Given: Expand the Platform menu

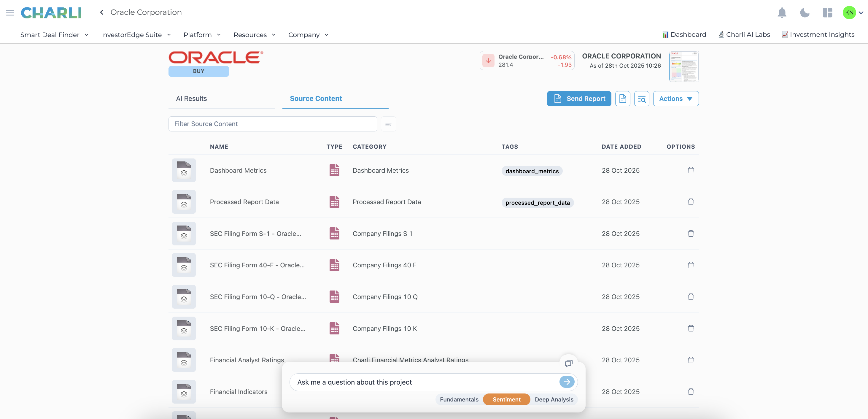Looking at the screenshot, I should (202, 35).
